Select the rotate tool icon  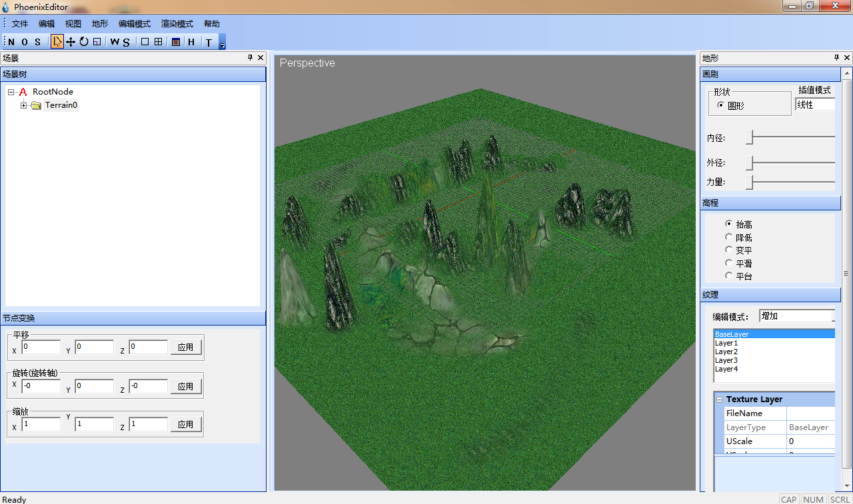tap(84, 42)
